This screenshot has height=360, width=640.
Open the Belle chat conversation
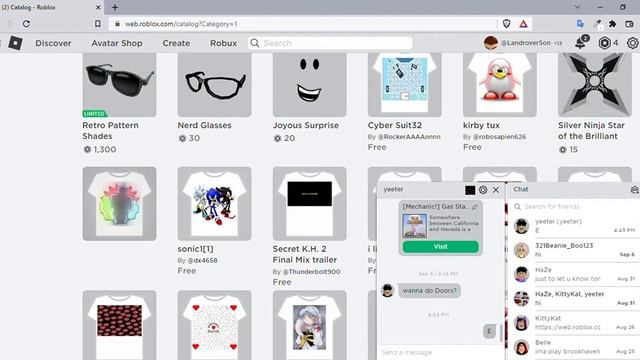573,347
